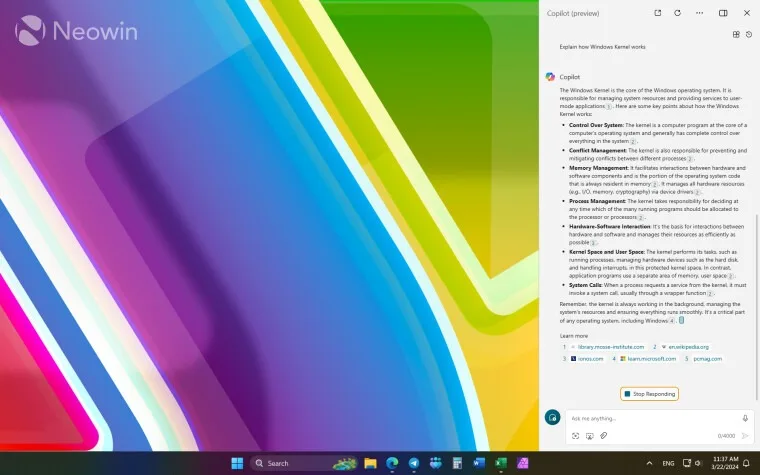This screenshot has width=760, height=475.
Task: Click the Copilot logo in the response
Action: pos(550,77)
